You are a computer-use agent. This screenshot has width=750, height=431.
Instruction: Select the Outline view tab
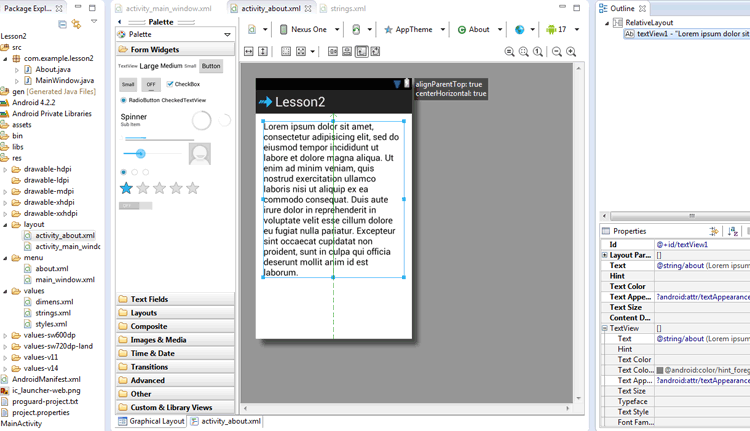point(622,9)
